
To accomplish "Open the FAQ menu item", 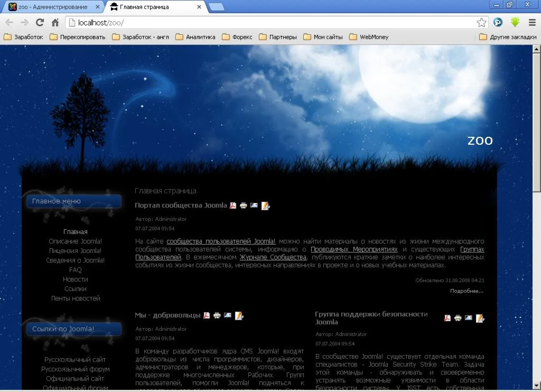I will [76, 269].
